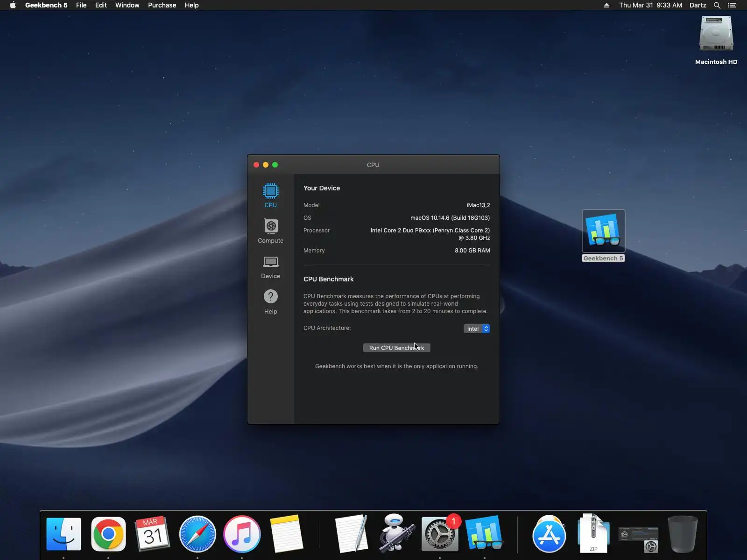This screenshot has width=747, height=560.
Task: Click the model value "iMac13,2"
Action: [x=478, y=205]
